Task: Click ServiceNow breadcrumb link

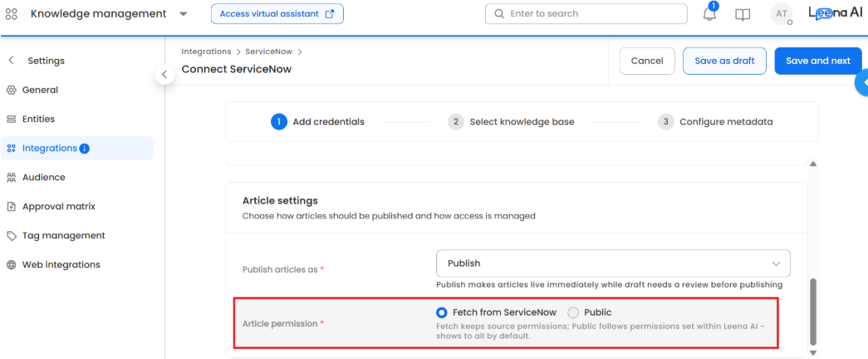Action: click(269, 52)
